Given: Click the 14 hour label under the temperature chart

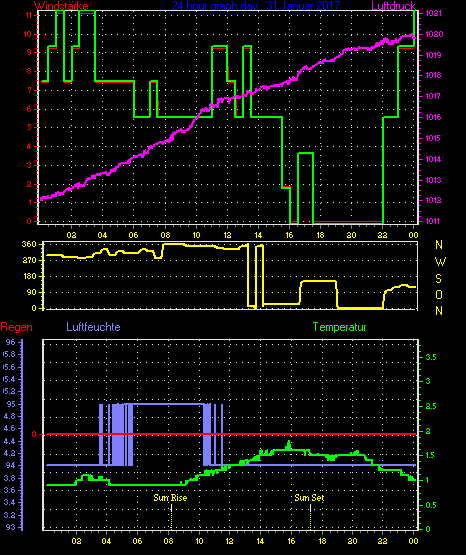Looking at the screenshot, I should point(260,541).
